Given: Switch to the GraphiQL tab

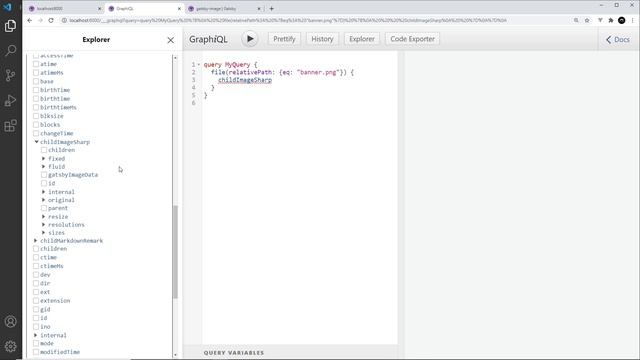Looking at the screenshot, I should point(145,9).
